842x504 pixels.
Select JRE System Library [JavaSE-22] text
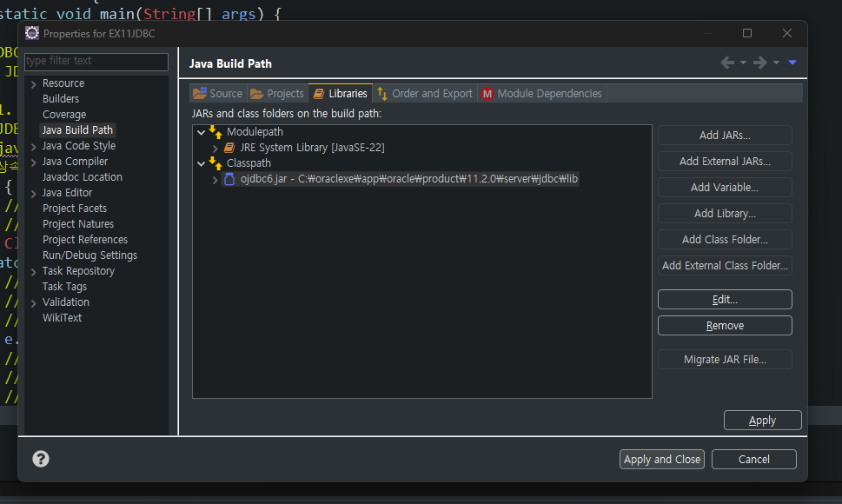[312, 148]
